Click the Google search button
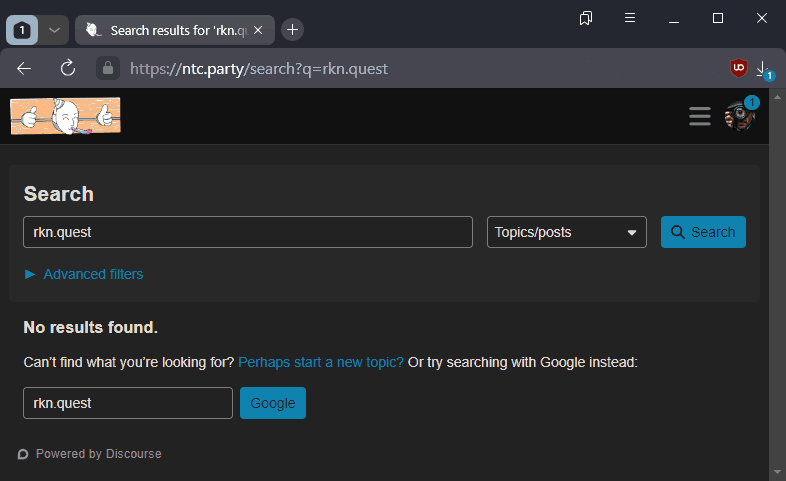The height and width of the screenshot is (481, 786). (x=273, y=403)
